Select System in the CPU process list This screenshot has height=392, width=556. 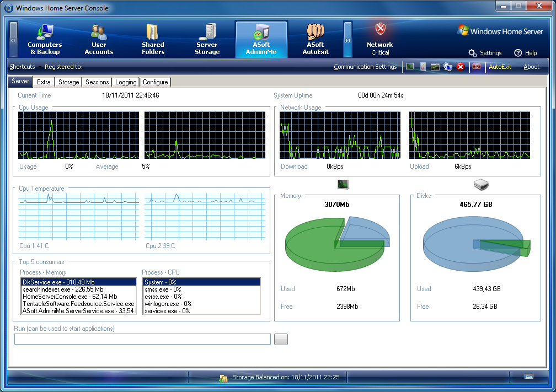[x=202, y=282]
